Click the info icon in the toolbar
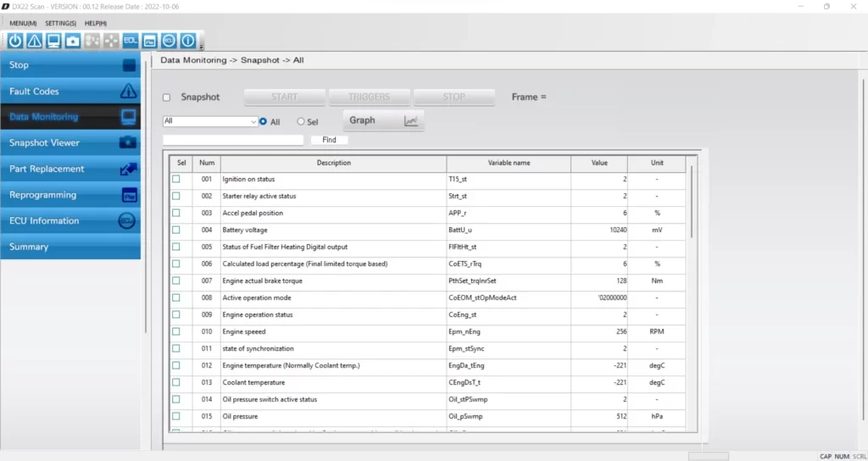This screenshot has width=868, height=461. [188, 40]
